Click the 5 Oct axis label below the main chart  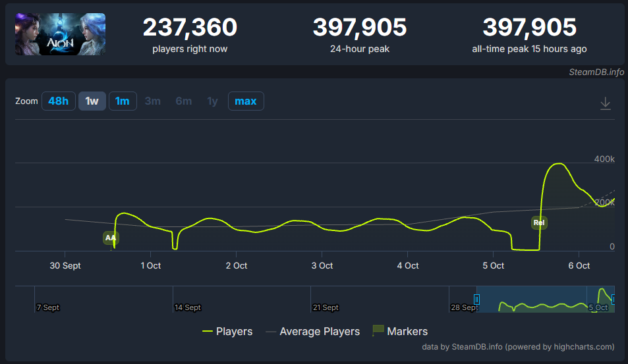[x=494, y=266]
